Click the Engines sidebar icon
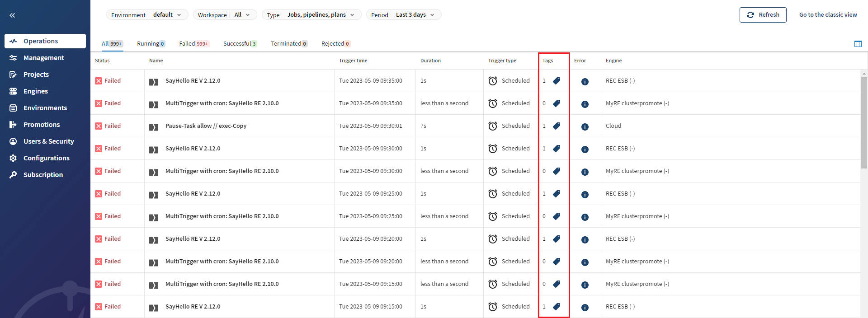The image size is (868, 318). [13, 91]
